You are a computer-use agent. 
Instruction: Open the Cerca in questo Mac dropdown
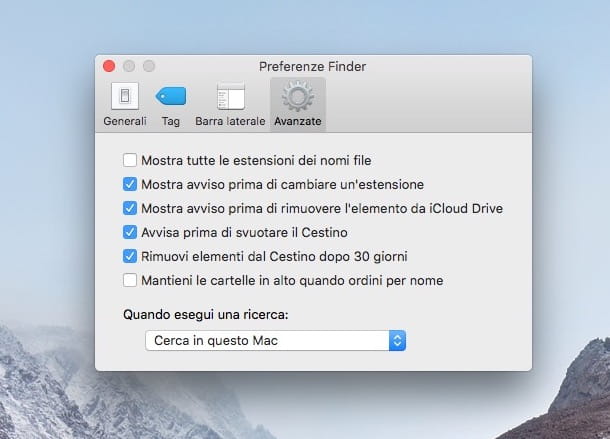275,341
